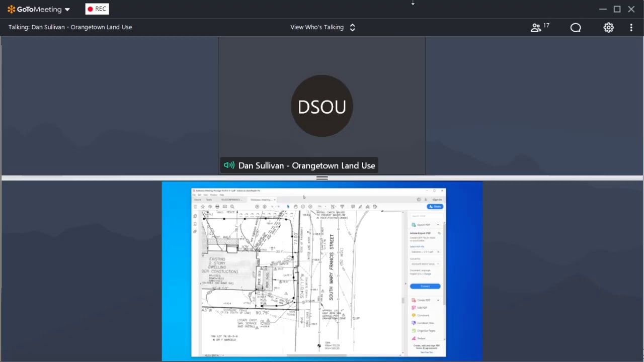The width and height of the screenshot is (644, 362).
Task: Open the Convert to format dropdown
Action: point(425,264)
